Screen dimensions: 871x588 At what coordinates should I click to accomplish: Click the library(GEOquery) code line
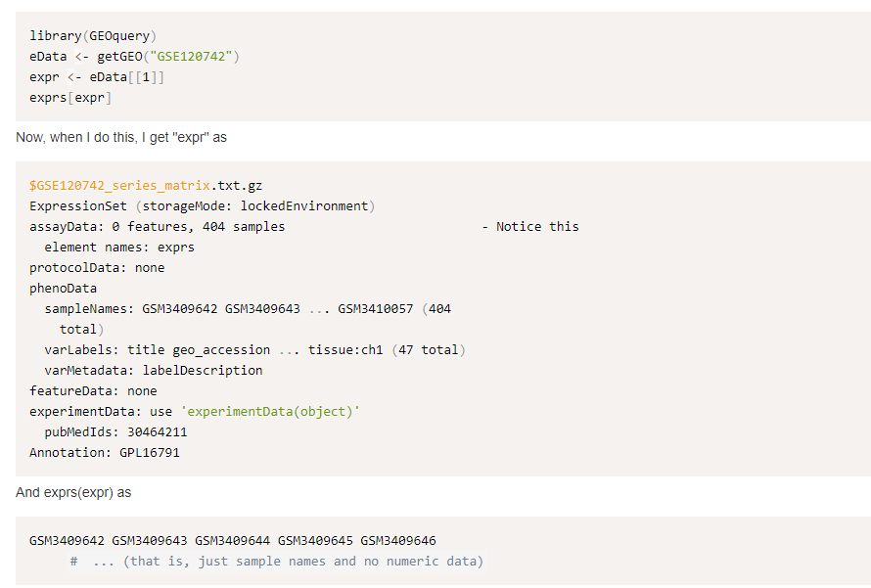click(x=93, y=36)
